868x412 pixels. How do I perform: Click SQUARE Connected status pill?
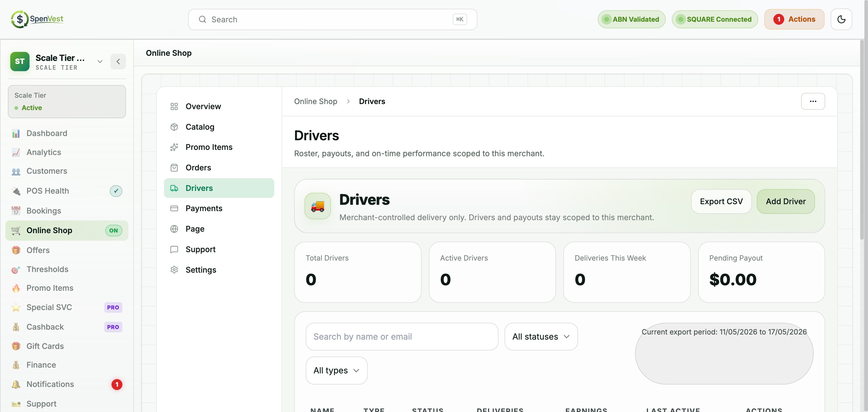(x=714, y=20)
